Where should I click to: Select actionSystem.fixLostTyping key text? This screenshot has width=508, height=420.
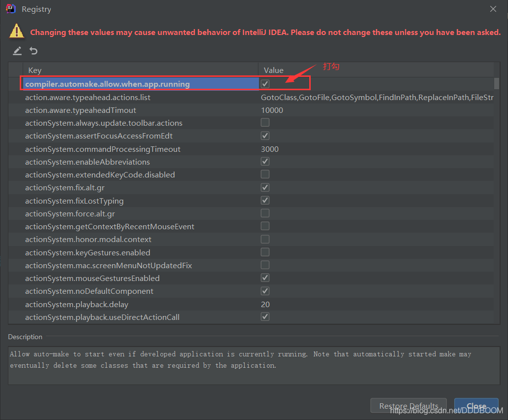click(74, 201)
